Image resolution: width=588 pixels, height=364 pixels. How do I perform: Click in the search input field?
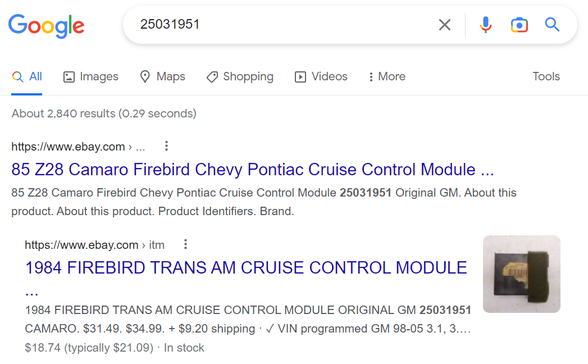coord(281,25)
